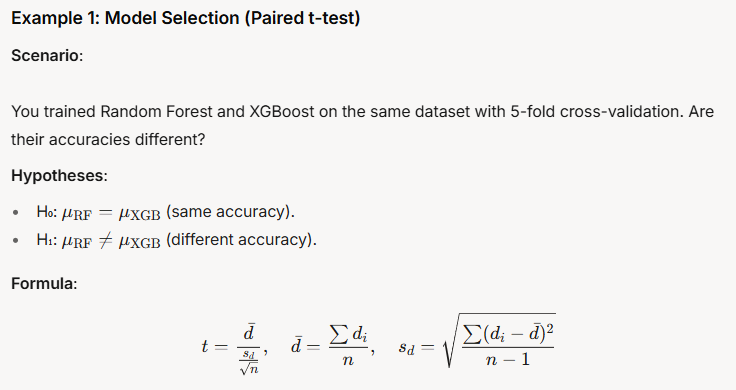Click the not-equal sign in H₁

click(x=106, y=241)
